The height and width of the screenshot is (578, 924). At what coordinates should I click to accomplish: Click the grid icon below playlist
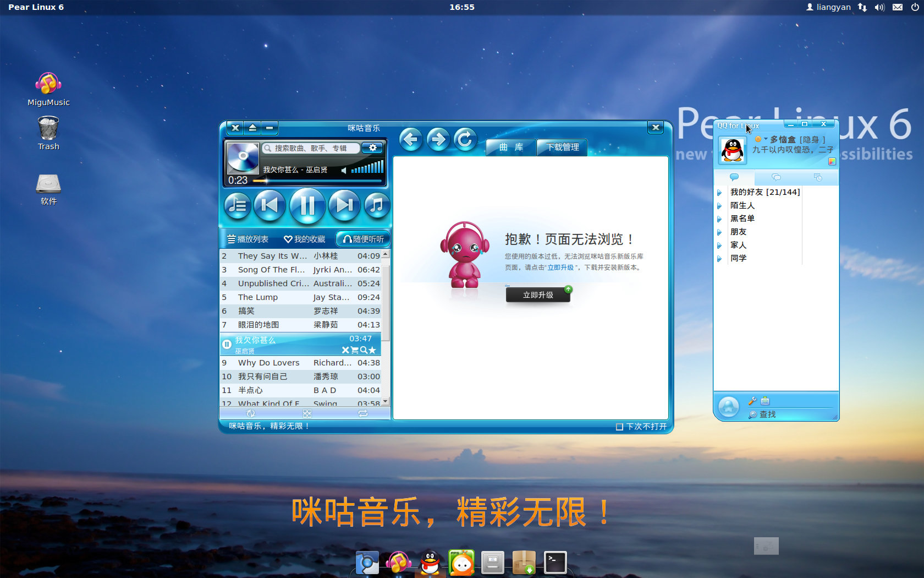[307, 413]
